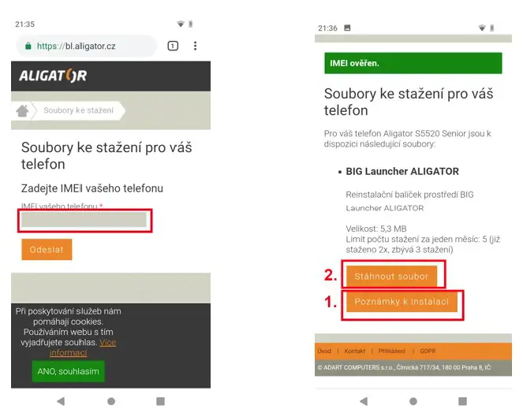This screenshot has height=420, width=523.
Task: Click the Odeslat submit button
Action: (x=47, y=249)
